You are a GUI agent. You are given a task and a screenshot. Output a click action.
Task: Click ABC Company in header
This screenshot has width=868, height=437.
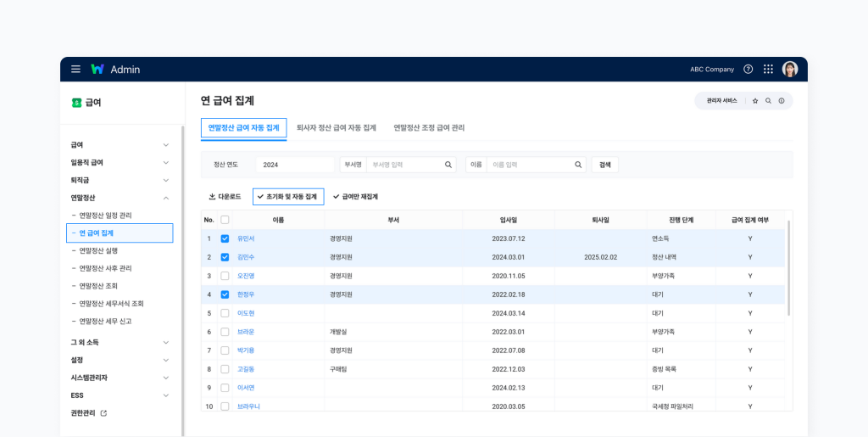[712, 70]
